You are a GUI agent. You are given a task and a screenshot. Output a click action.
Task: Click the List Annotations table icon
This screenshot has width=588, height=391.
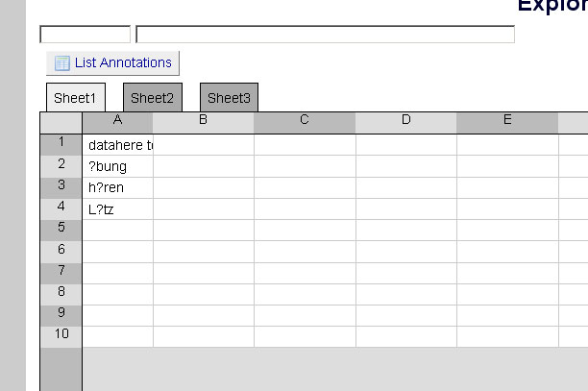(61, 63)
